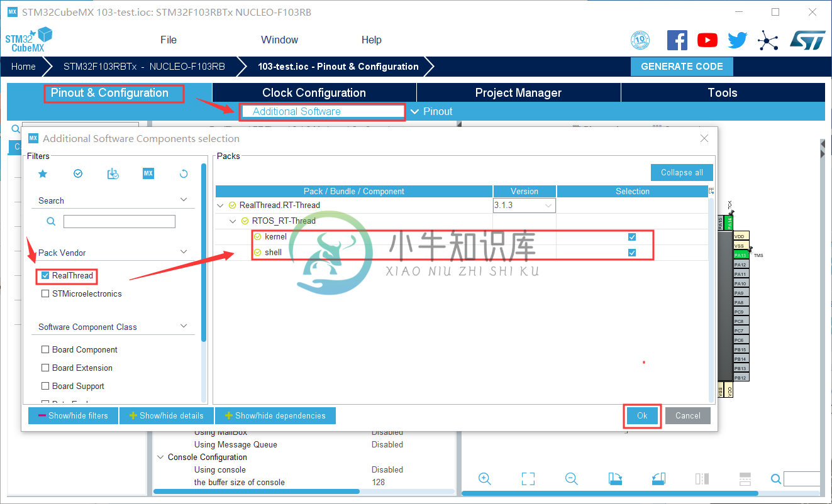Viewport: 832px width, 504px height.
Task: Click the selected-components checkmark filter icon
Action: tap(78, 173)
